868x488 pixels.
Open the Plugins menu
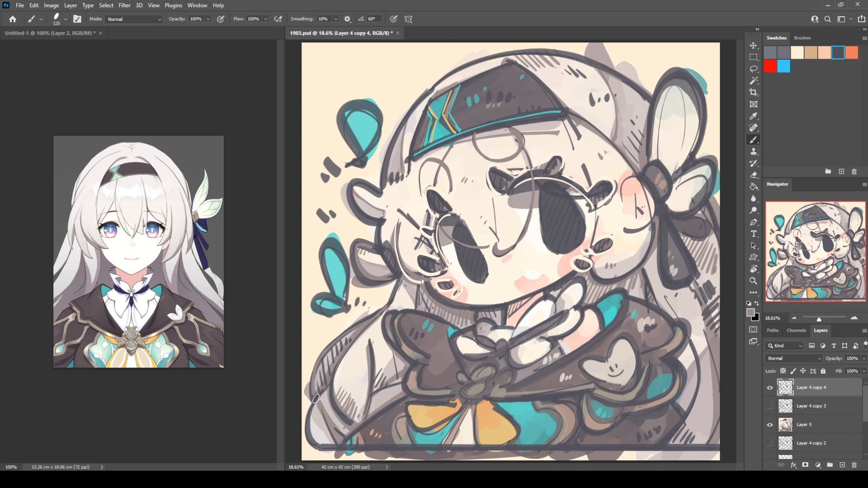pos(173,5)
